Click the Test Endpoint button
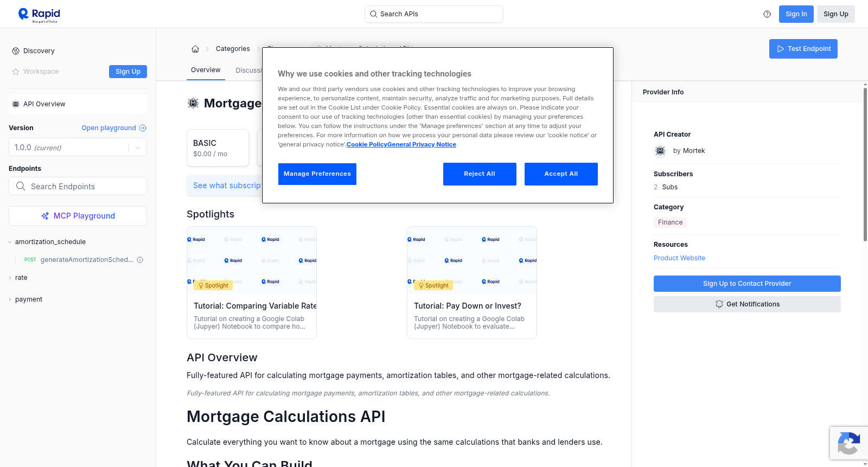 pyautogui.click(x=803, y=49)
